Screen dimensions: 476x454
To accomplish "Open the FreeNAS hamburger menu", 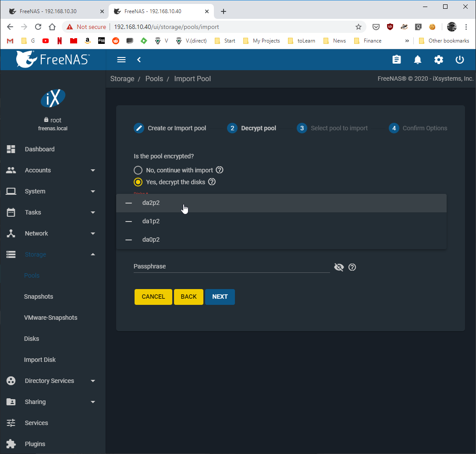I will pos(121,60).
